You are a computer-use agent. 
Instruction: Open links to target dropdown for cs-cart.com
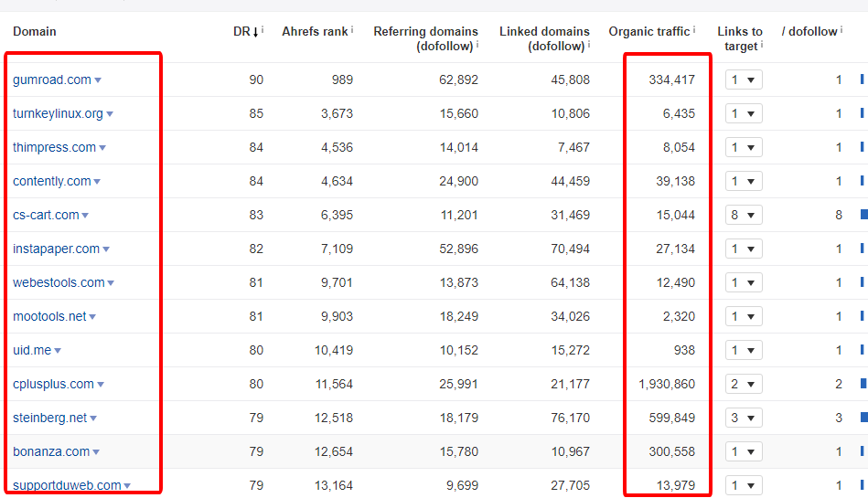click(x=741, y=216)
